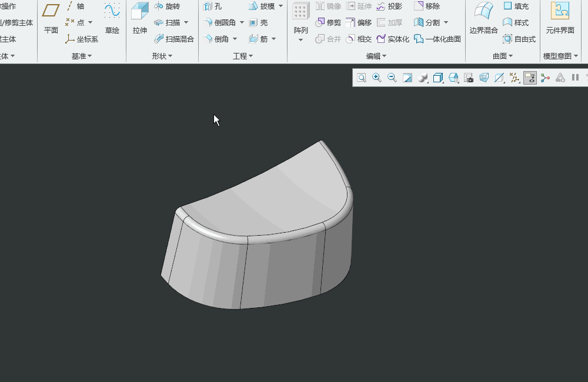
Task: Click the simulation display triangle icon
Action: (560, 78)
